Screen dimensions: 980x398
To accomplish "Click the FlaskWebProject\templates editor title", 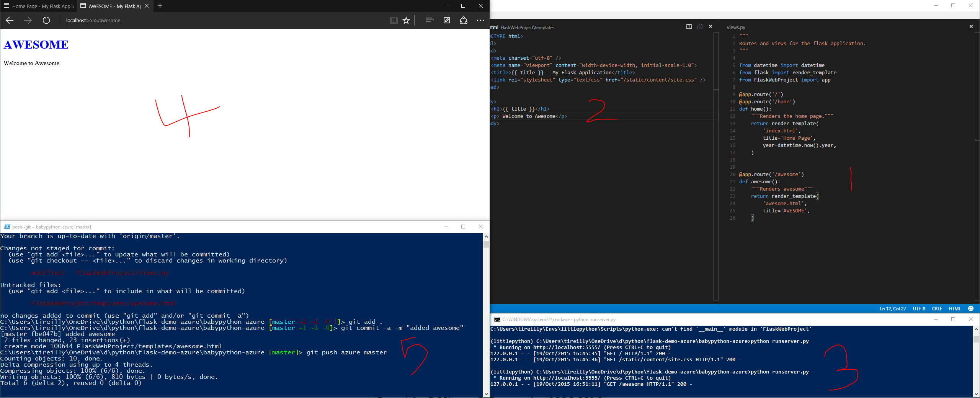I will coord(527,27).
